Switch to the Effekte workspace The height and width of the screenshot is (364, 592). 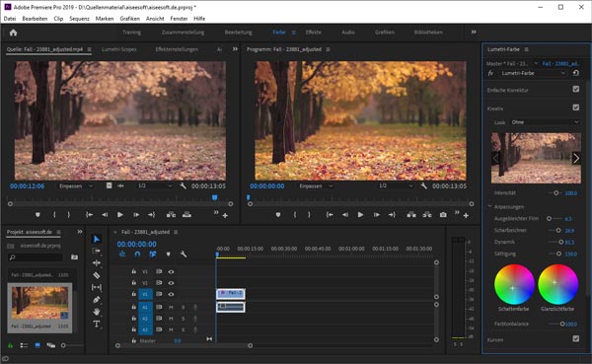pos(314,33)
